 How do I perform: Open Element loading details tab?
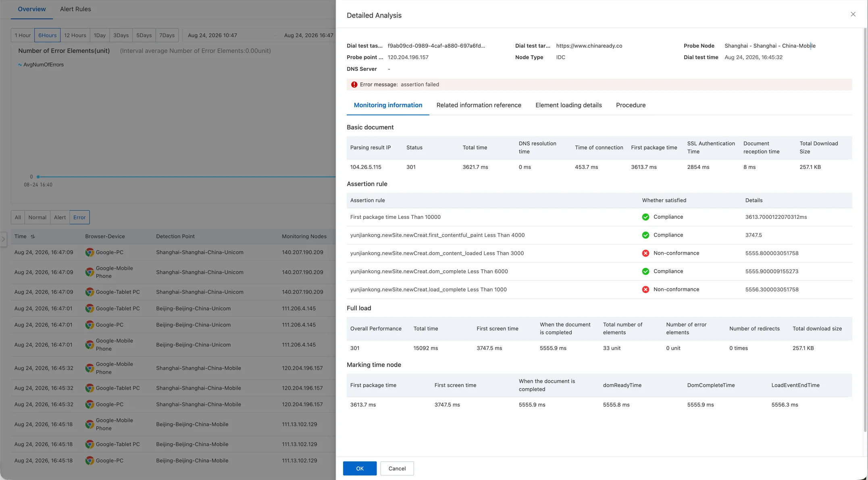(x=568, y=105)
